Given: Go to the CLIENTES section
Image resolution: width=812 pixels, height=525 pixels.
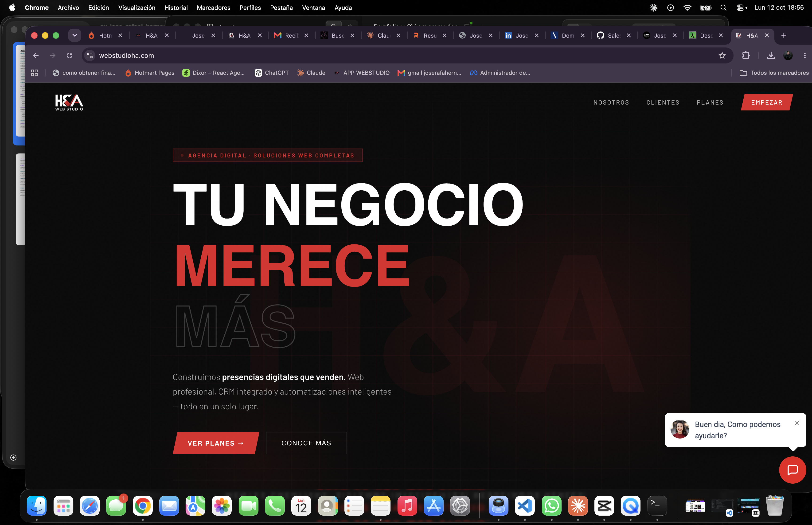Looking at the screenshot, I should tap(662, 102).
